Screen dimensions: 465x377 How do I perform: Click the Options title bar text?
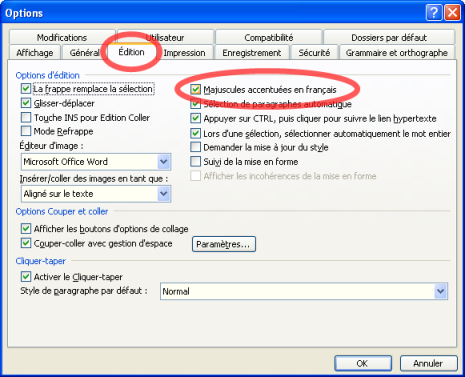[x=24, y=13]
